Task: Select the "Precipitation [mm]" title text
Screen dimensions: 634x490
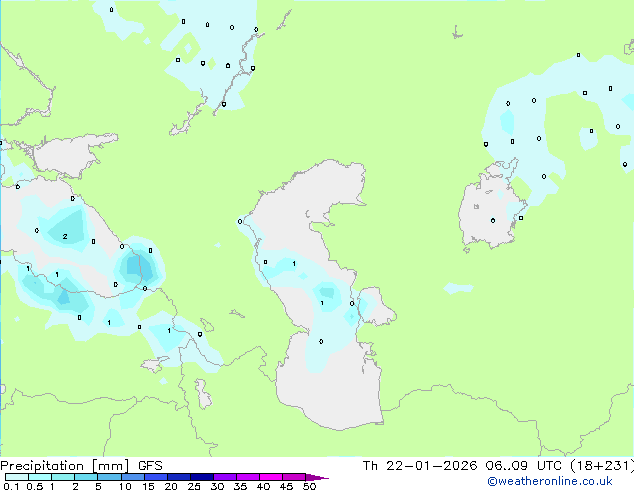Action: coord(64,466)
